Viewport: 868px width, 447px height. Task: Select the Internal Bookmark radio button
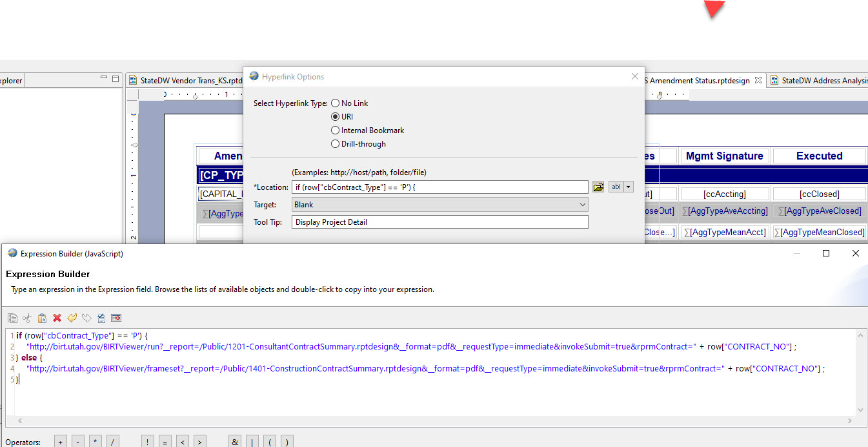pyautogui.click(x=335, y=130)
